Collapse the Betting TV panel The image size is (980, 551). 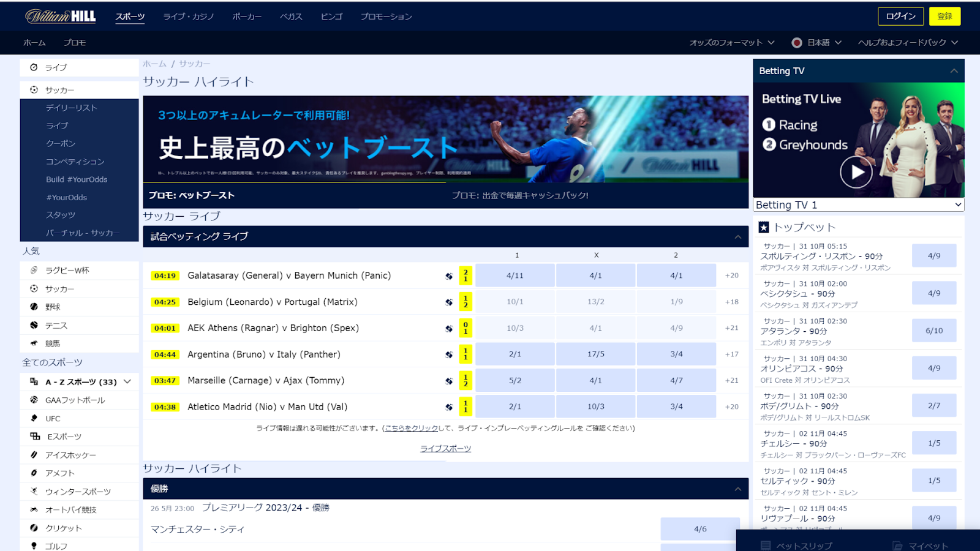(954, 71)
